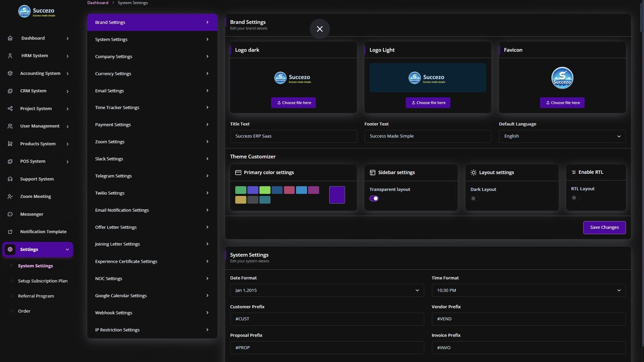
Task: Click the Products System cart icon
Action: point(10,144)
